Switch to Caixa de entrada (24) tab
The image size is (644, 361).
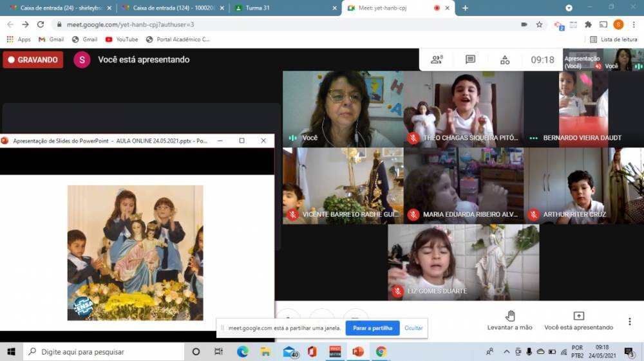(58, 8)
